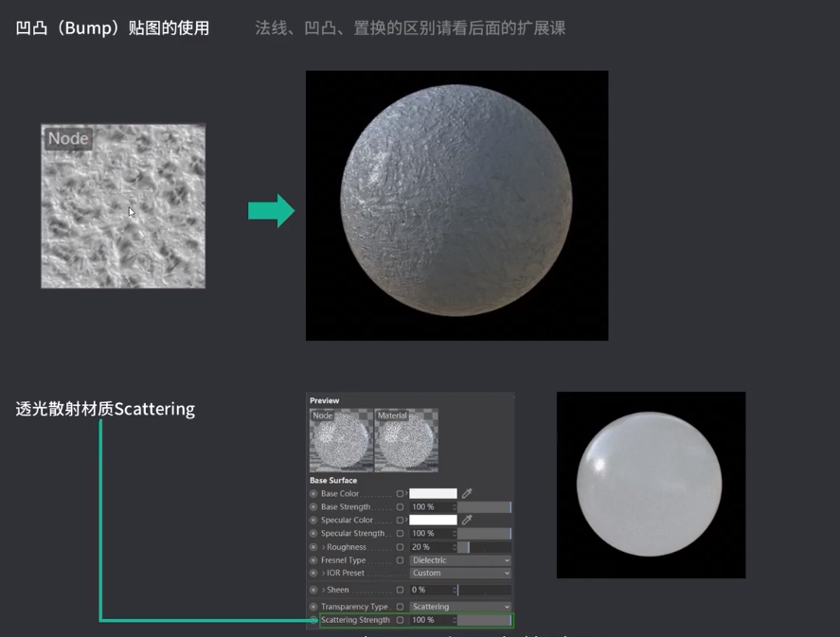Click the Specular Strength value stepper
This screenshot has width=840, height=637.
pyautogui.click(x=455, y=533)
